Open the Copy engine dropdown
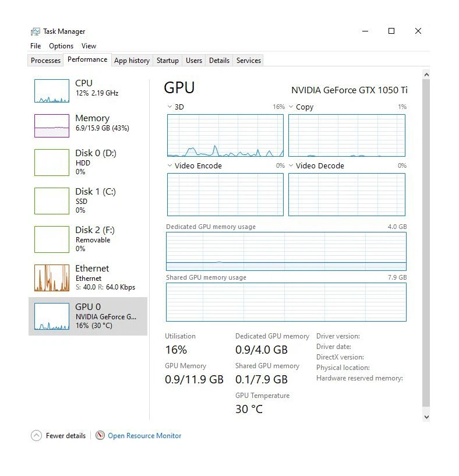 pos(291,107)
